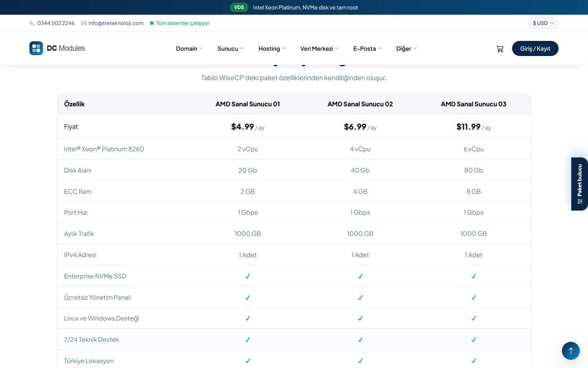This screenshot has height=368, width=588.
Task: Click the $4.99 / ay price
Action: coord(247,127)
